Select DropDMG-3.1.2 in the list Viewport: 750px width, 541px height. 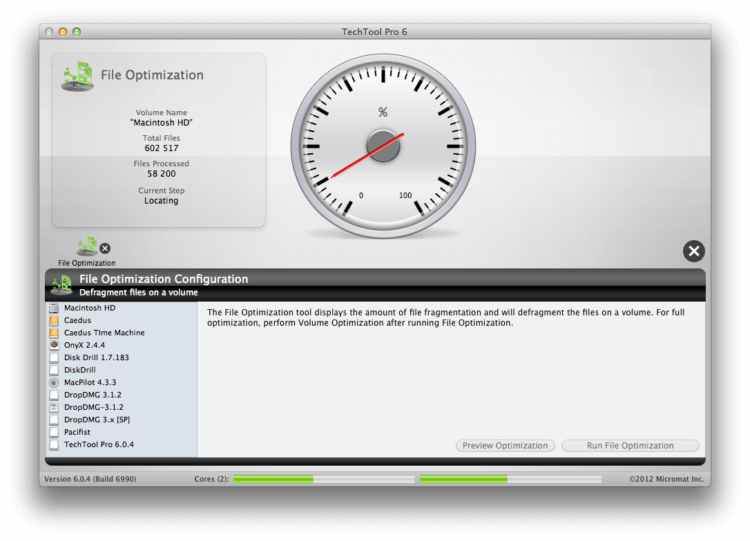click(x=121, y=408)
